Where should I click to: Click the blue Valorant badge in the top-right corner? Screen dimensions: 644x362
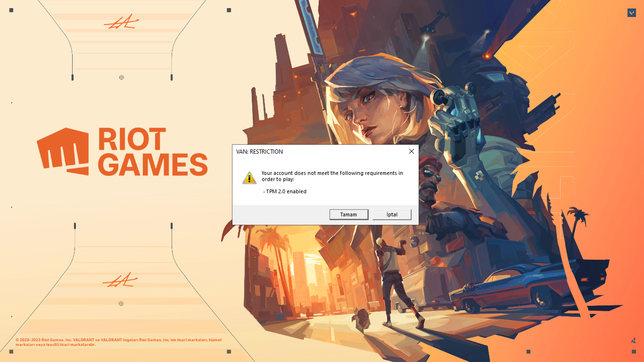632,12
